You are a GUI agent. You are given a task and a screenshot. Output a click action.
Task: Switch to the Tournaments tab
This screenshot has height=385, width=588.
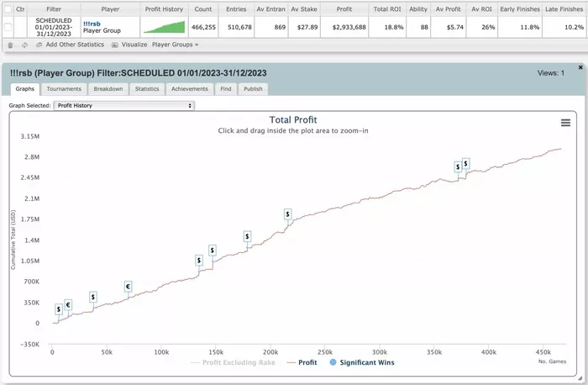[x=64, y=89]
